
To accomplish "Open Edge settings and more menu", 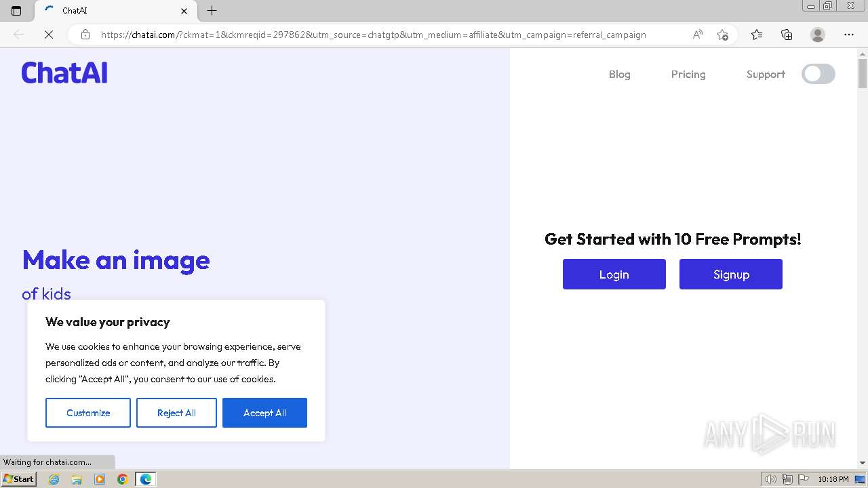I will 849,35.
